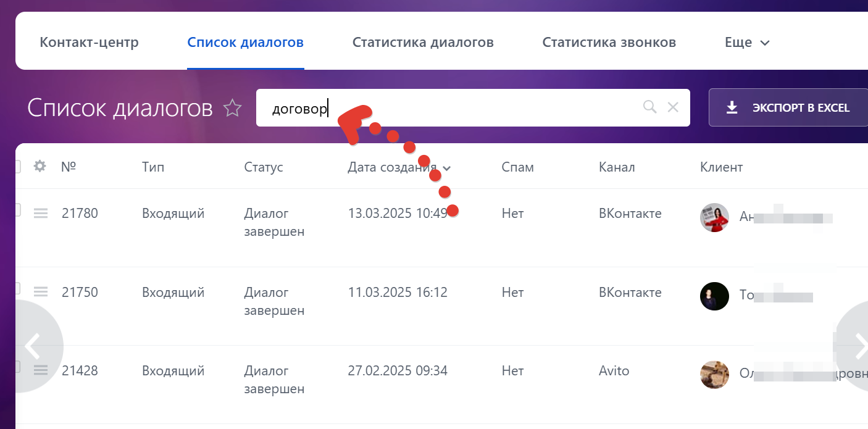868x429 pixels.
Task: Switch to Статистика диалогов tab
Action: pyautogui.click(x=423, y=43)
